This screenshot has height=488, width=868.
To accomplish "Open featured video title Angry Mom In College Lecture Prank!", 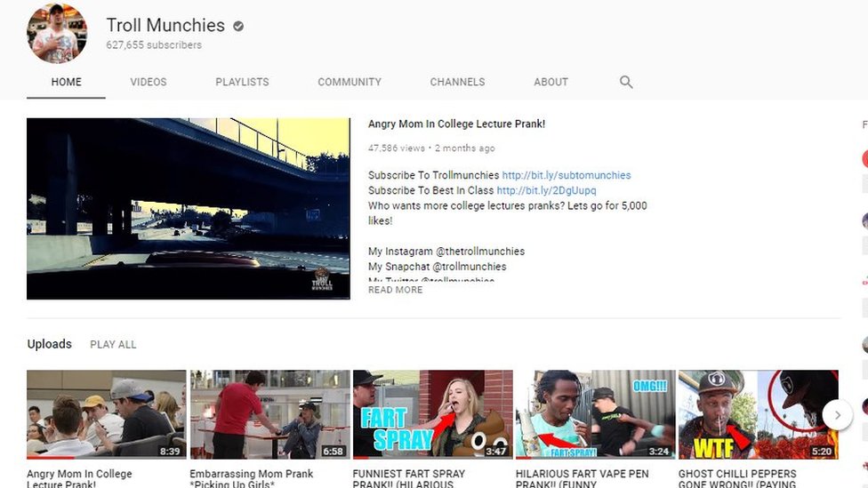I will click(457, 124).
